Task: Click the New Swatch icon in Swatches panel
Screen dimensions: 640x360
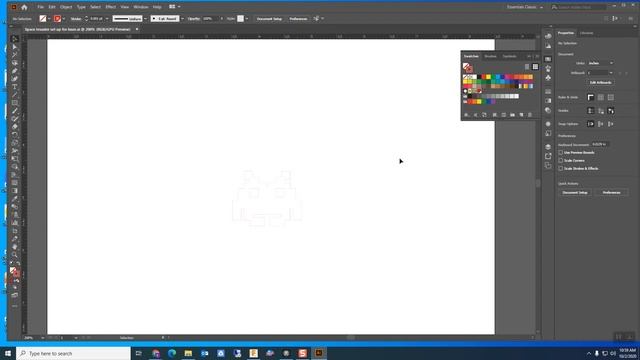Action: coord(521,115)
